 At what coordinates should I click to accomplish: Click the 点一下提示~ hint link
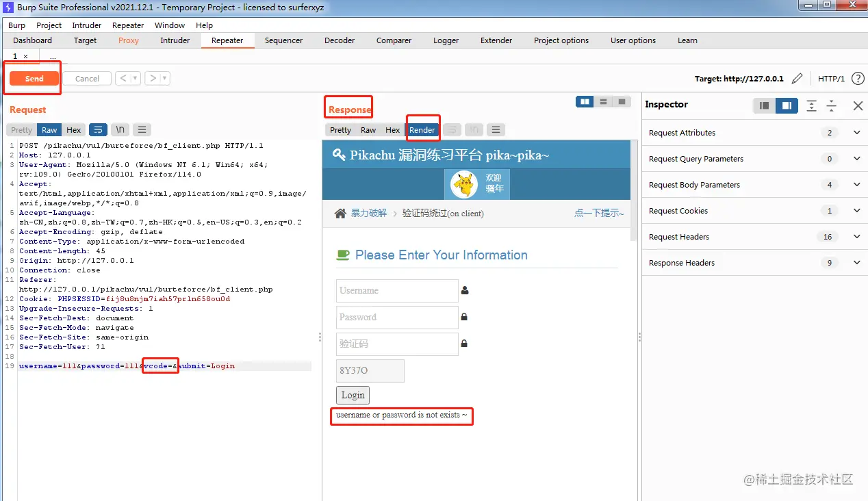599,213
